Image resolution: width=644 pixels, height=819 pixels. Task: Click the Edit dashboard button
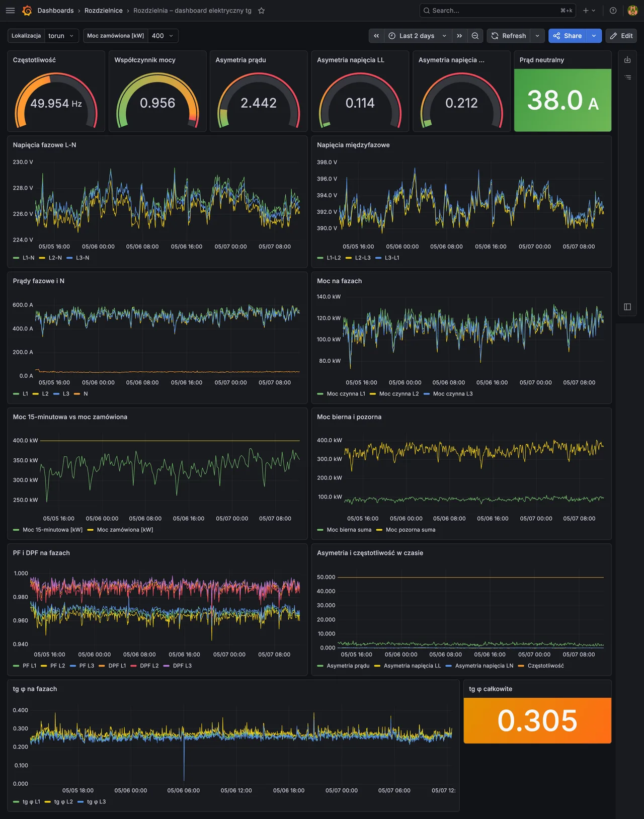tap(621, 36)
